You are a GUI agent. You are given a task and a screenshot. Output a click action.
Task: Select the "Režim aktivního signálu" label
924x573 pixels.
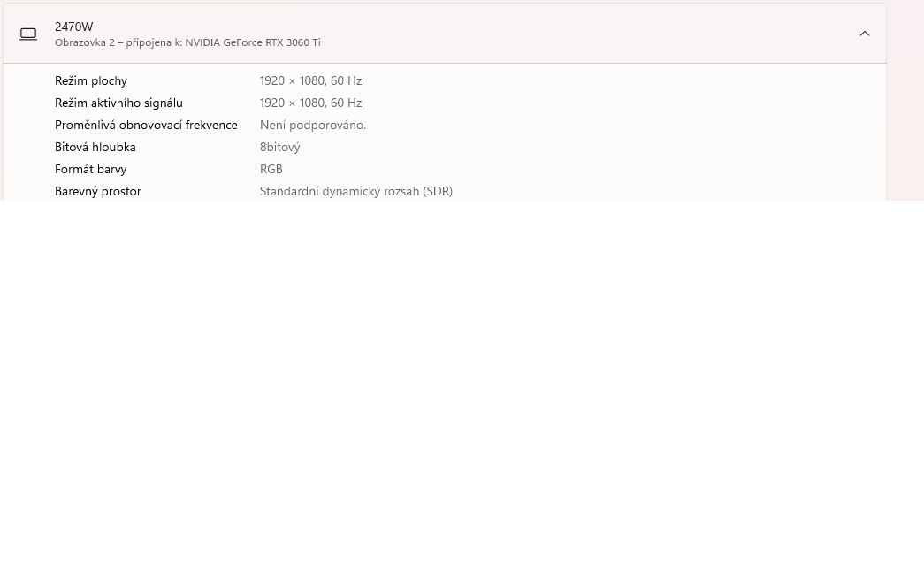(x=118, y=103)
